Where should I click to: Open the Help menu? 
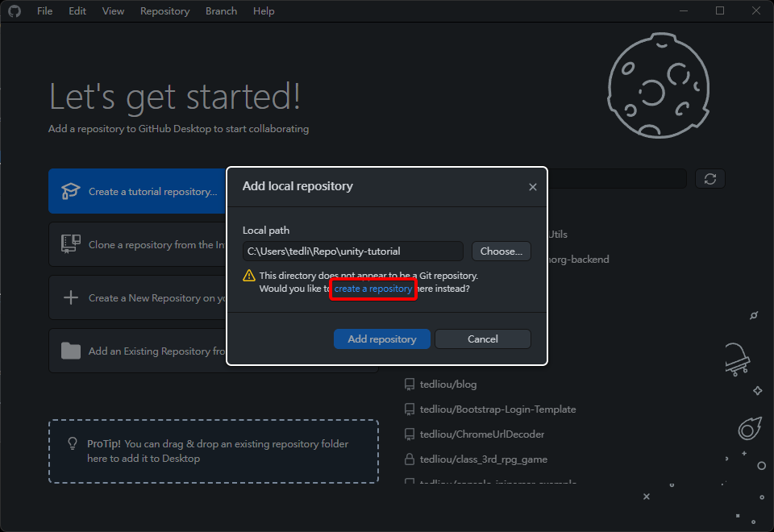coord(264,10)
